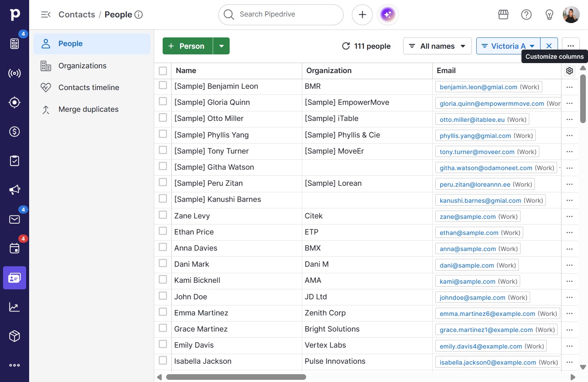Open the Insights chart sidebar icon
This screenshot has width=588, height=382.
tap(14, 307)
